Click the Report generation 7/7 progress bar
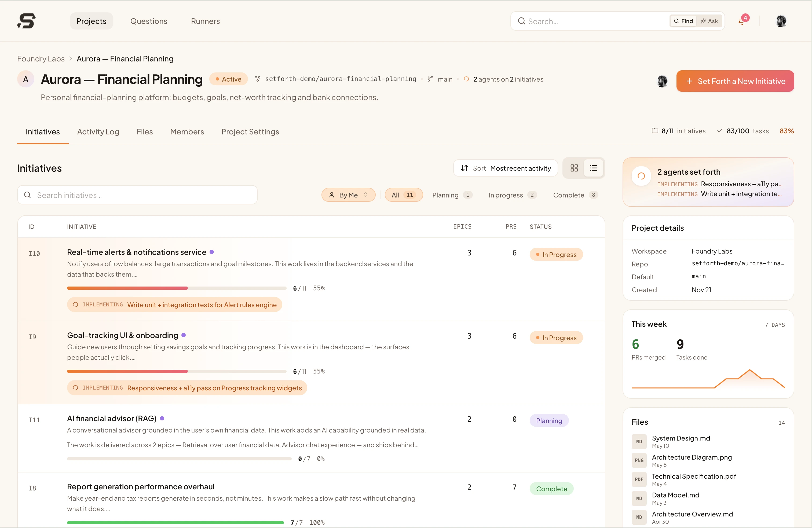This screenshot has width=812, height=528. [x=175, y=523]
